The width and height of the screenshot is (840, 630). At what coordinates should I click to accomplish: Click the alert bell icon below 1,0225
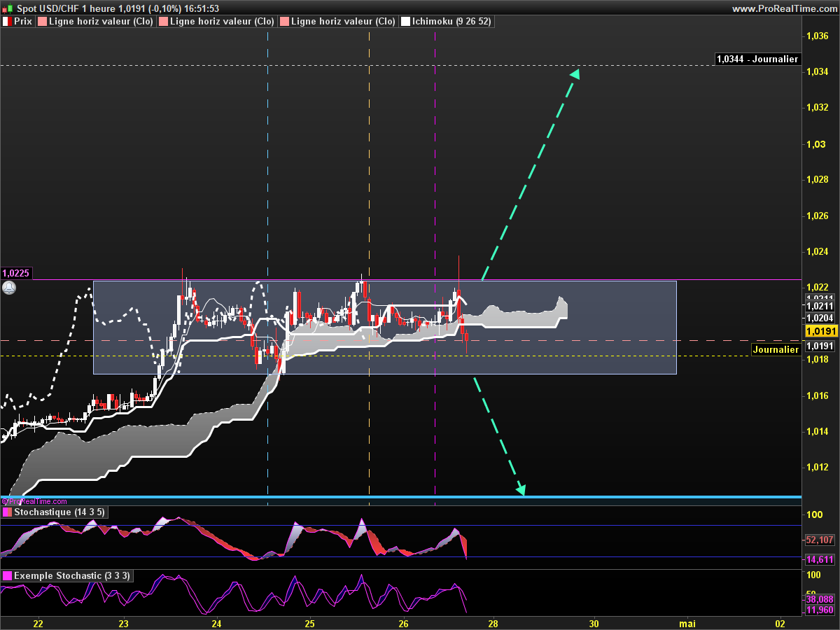[9, 288]
